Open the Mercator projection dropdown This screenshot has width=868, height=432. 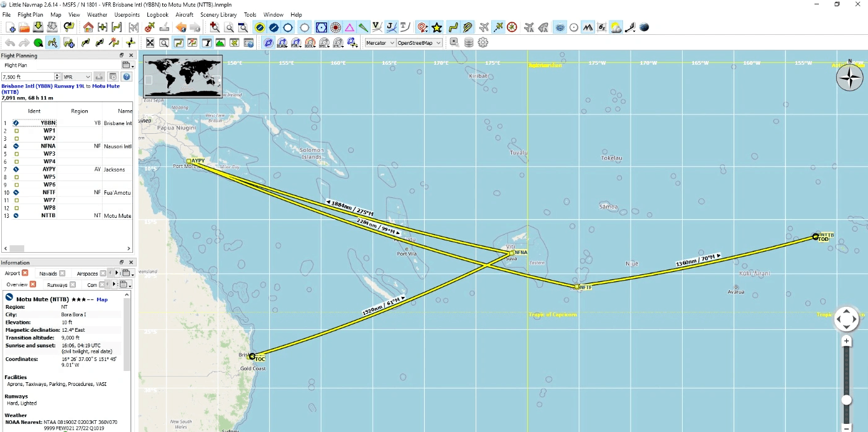379,43
